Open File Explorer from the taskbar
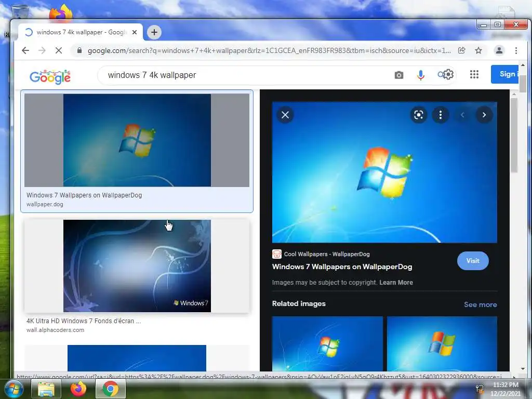Viewport: 532px width, 399px height. [46, 389]
